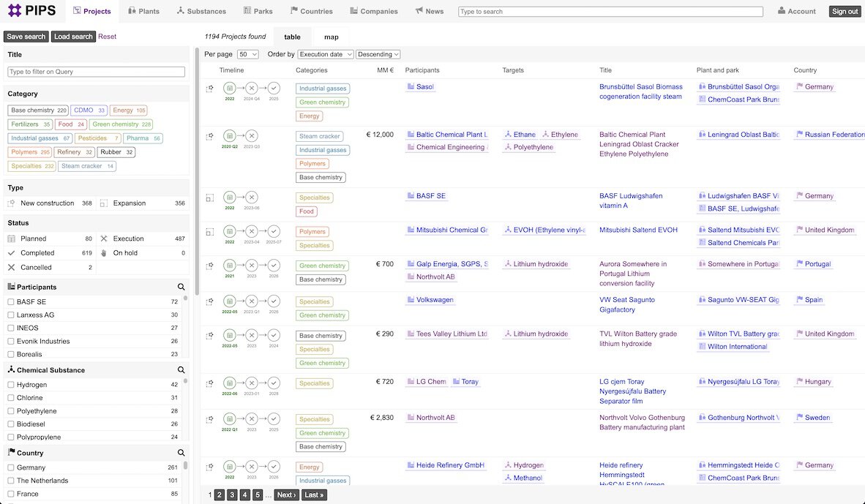Image resolution: width=865 pixels, height=504 pixels.
Task: Click the Title filter query field
Action: pos(96,72)
